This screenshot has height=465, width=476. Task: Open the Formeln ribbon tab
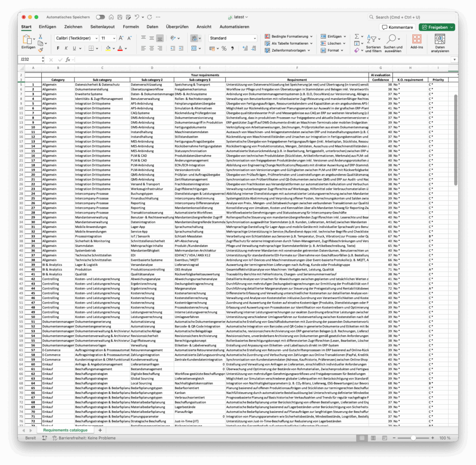coord(131,27)
